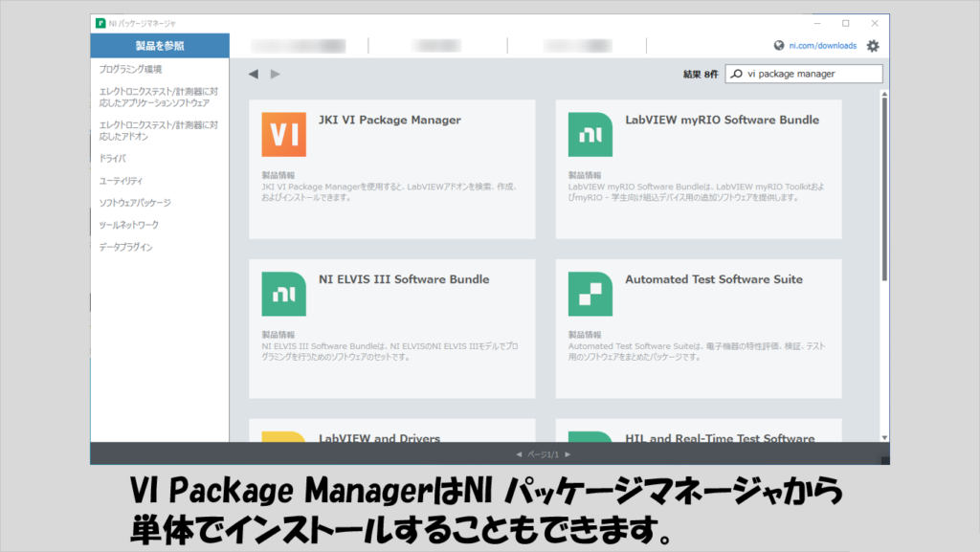Go to next page in footer pager
This screenshot has height=552, width=980.
tap(568, 454)
